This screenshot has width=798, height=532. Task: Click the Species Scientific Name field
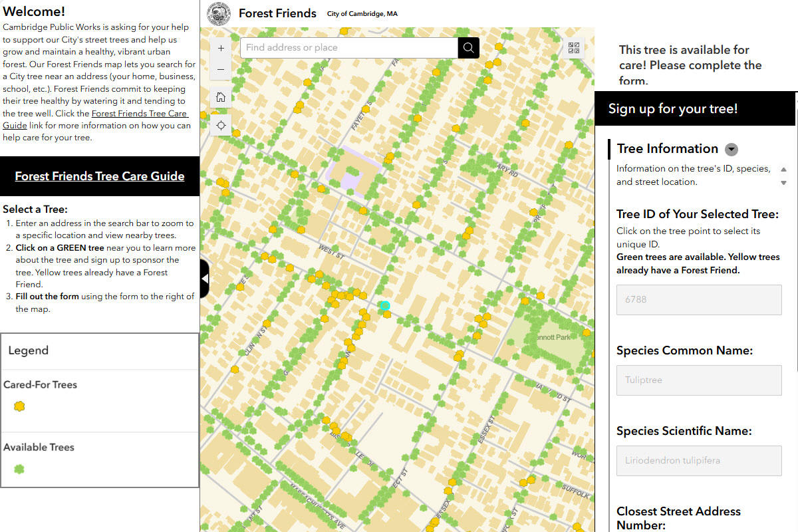tap(698, 460)
